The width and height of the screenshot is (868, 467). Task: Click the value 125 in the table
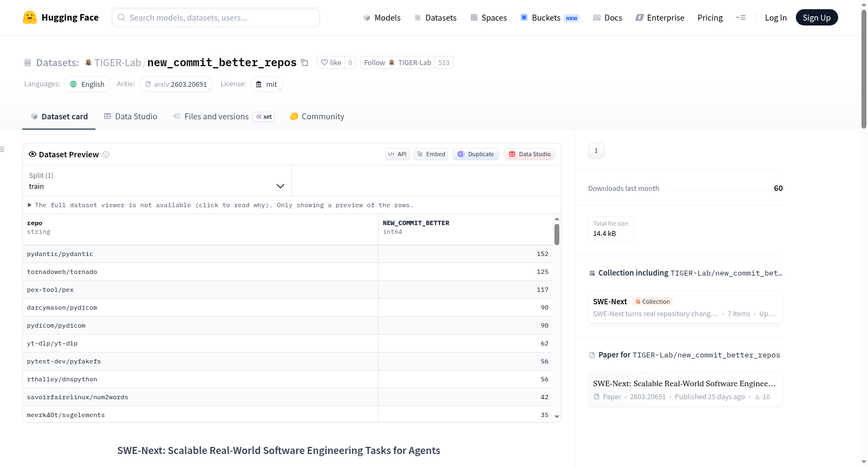click(542, 272)
